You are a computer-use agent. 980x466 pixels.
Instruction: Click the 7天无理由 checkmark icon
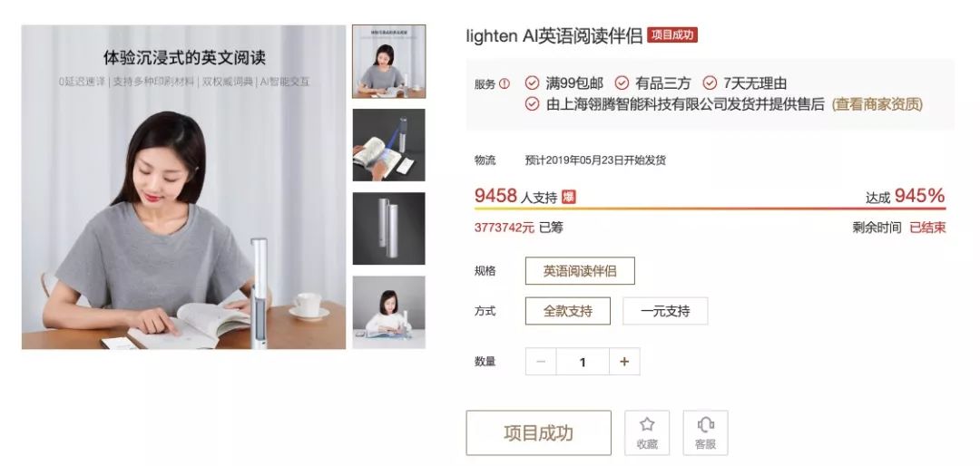[x=710, y=83]
